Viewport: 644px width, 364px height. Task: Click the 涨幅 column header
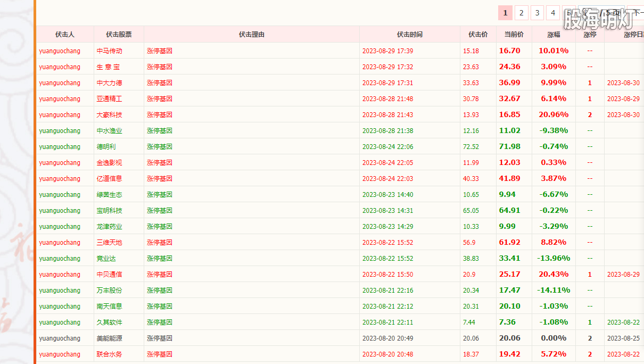coord(554,35)
